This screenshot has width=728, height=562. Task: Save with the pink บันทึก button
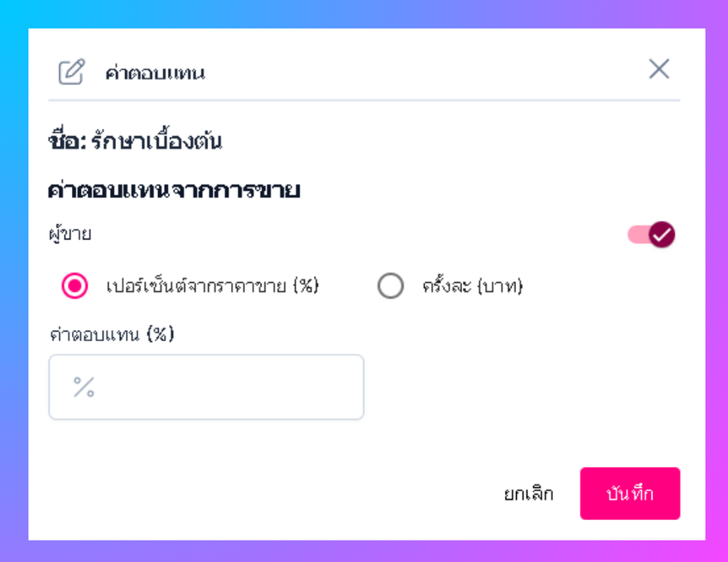point(630,493)
